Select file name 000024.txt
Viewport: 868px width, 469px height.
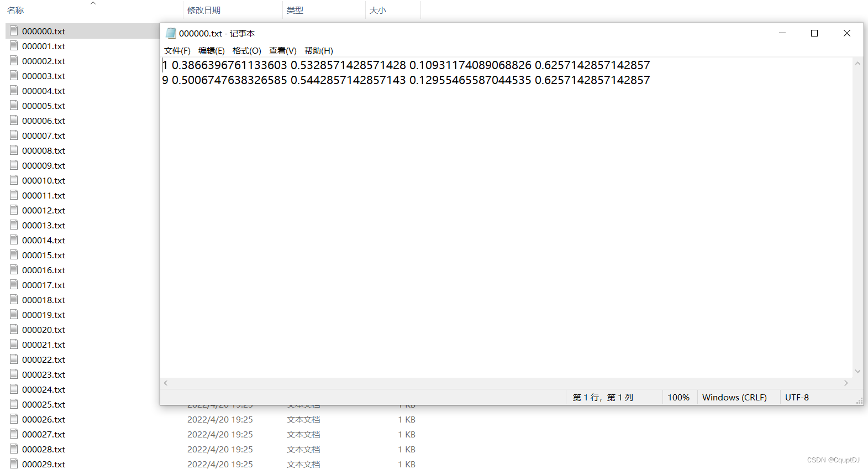pos(44,390)
